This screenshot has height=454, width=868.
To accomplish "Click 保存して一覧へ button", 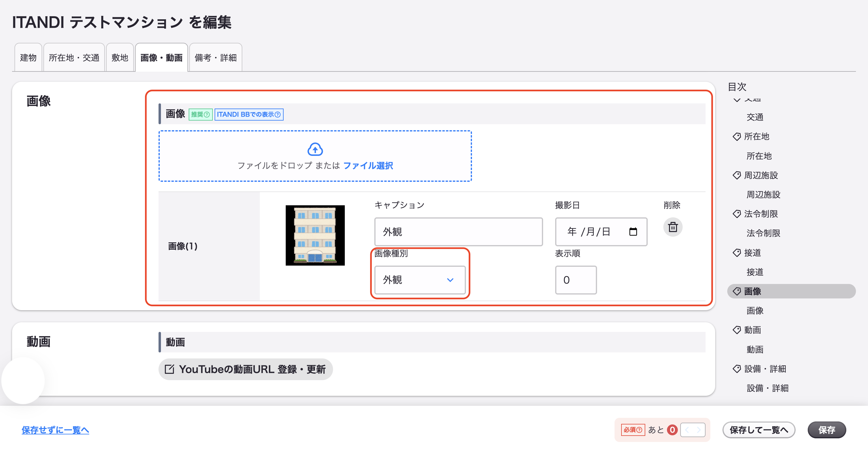I will tap(759, 430).
